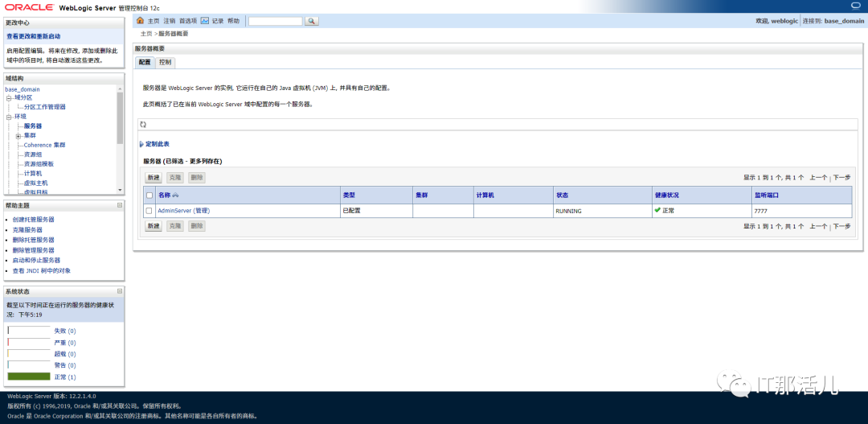This screenshot has width=868, height=424.
Task: Click the home (主页) house icon
Action: 140,20
